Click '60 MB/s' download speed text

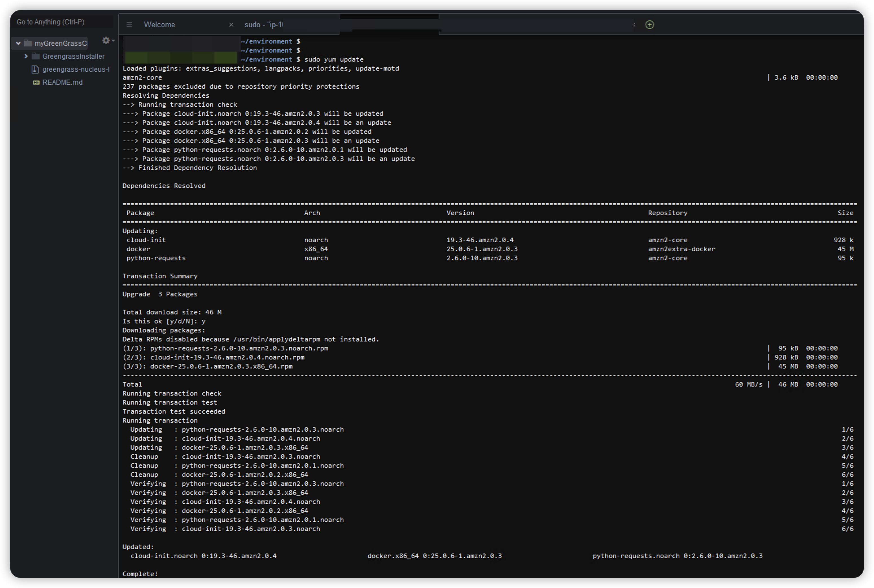click(749, 384)
